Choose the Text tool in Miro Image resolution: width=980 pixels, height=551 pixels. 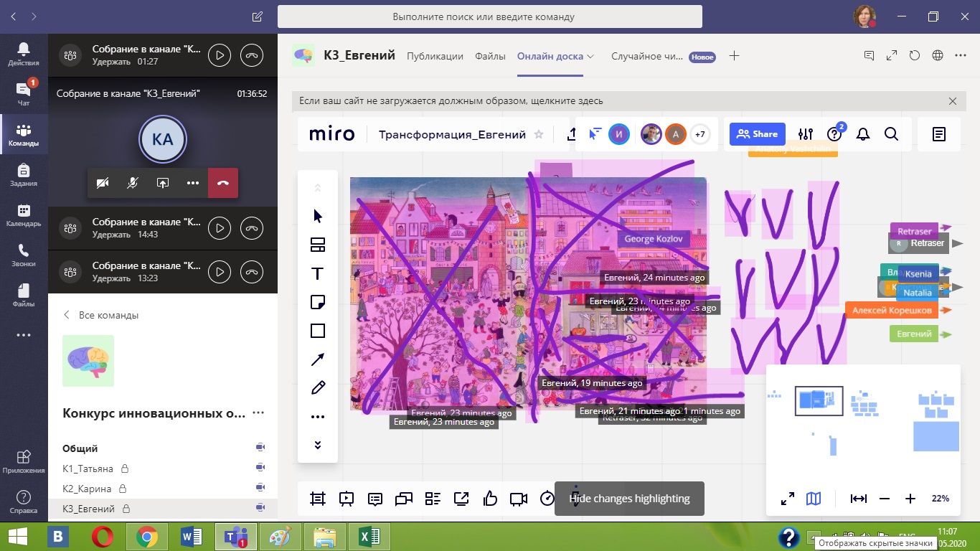tap(318, 274)
